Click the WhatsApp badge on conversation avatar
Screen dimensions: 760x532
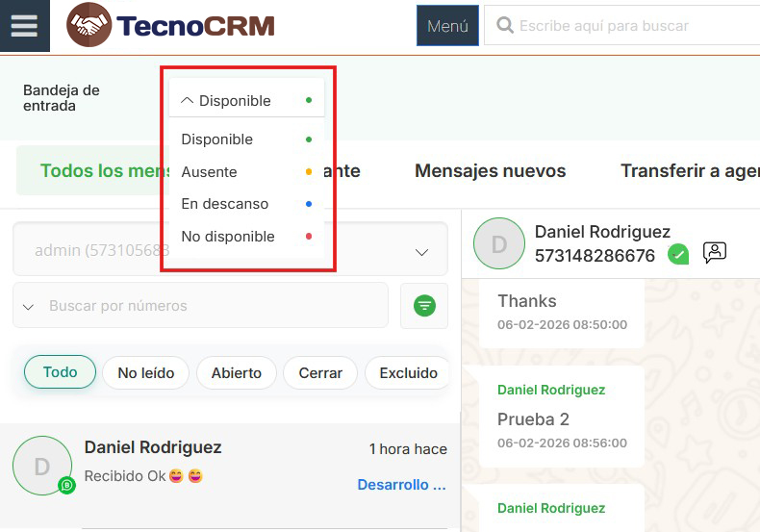[x=66, y=486]
